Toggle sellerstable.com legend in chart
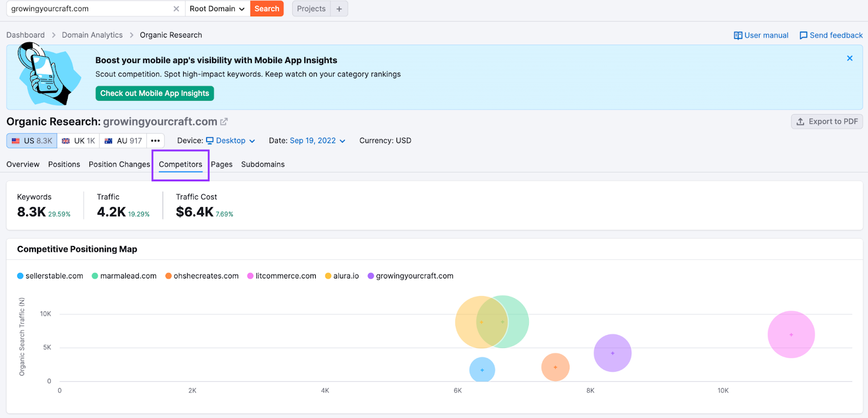The height and width of the screenshot is (418, 868). (50, 276)
